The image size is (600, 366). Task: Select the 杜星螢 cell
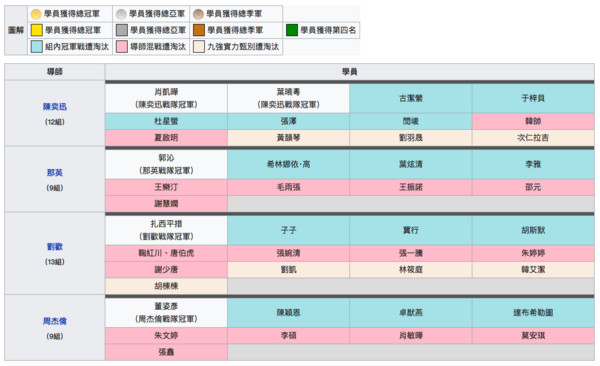point(166,121)
